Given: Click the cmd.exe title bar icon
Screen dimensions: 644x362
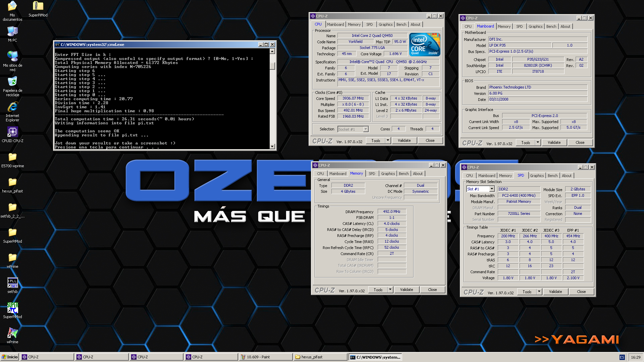Looking at the screenshot, I should click(x=57, y=45).
